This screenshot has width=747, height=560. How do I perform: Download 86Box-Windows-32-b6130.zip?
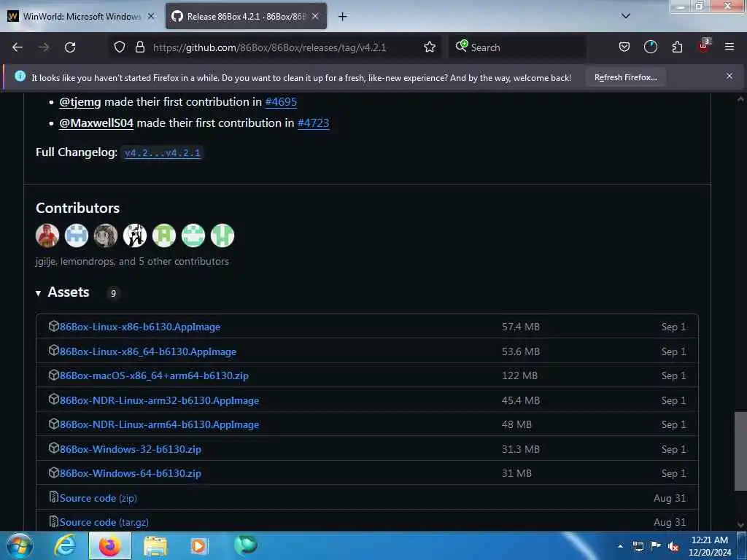tap(130, 449)
